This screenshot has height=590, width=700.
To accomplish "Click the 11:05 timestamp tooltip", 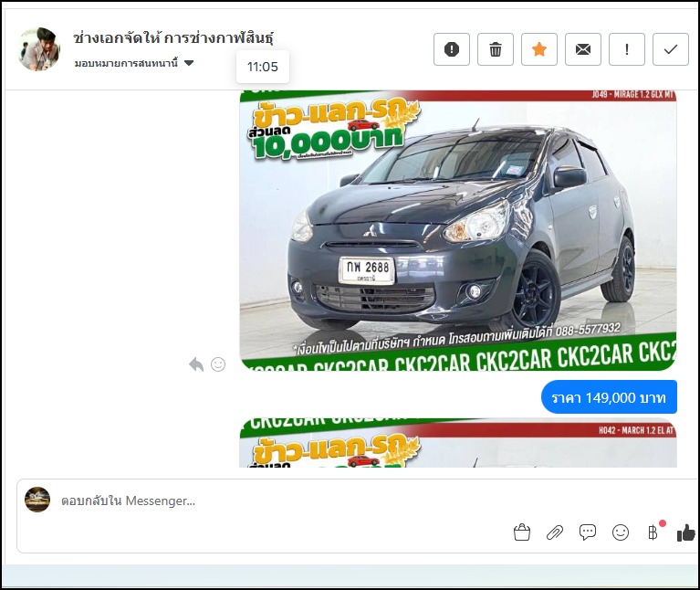I will (263, 67).
